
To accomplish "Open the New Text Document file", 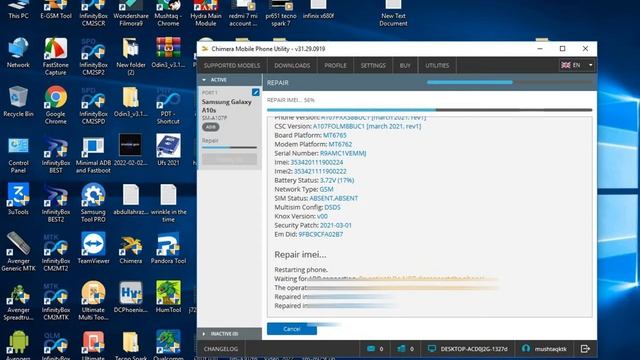I will [x=393, y=13].
